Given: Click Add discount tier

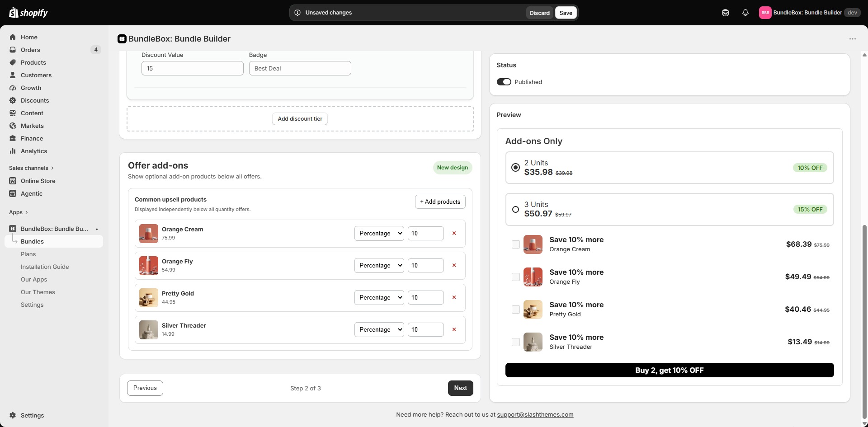Looking at the screenshot, I should point(300,119).
